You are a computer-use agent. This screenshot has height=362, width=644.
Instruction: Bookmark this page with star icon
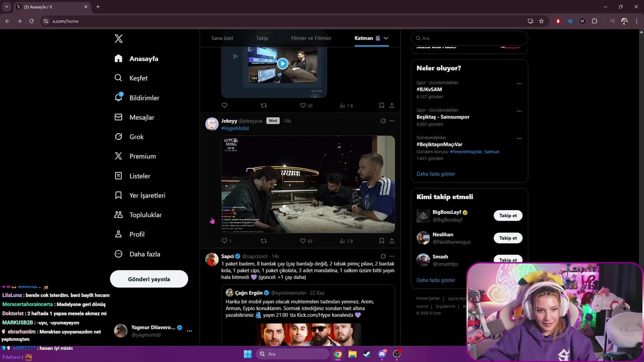point(541,21)
